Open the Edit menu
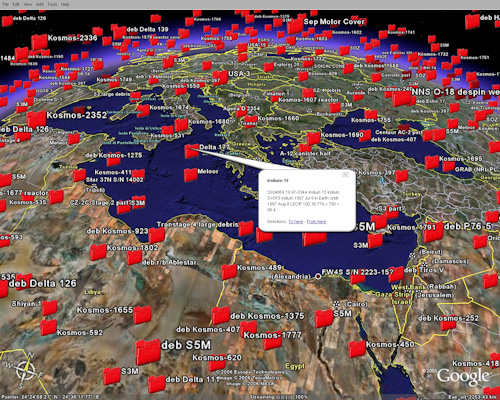500x400 pixels. 16,4
